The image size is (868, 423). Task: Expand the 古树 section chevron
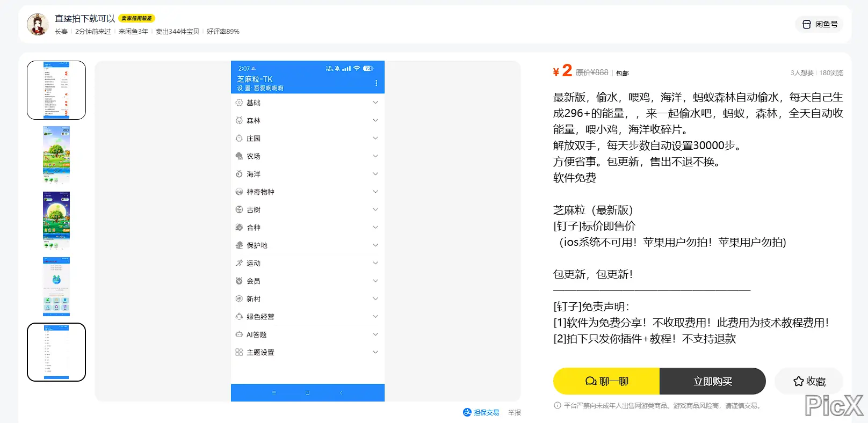375,209
